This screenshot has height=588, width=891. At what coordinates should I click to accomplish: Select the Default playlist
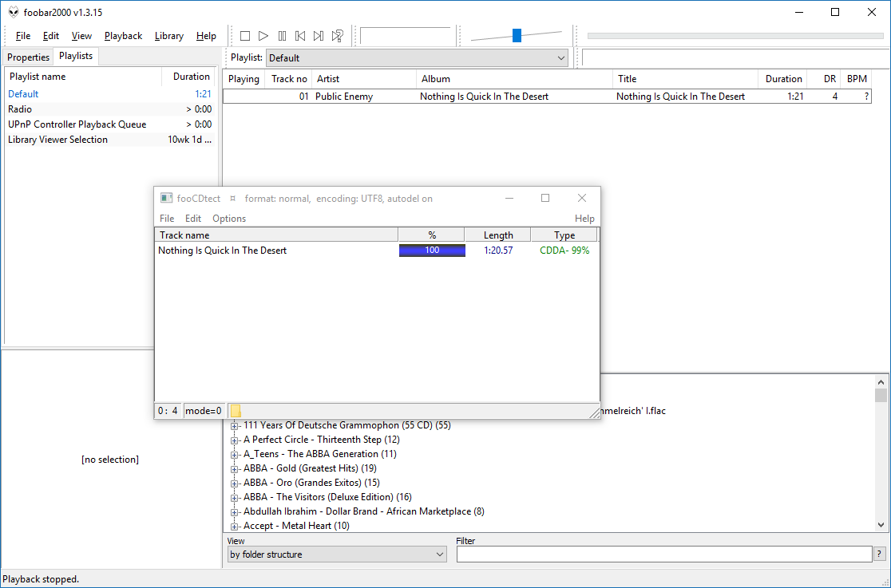pos(109,94)
